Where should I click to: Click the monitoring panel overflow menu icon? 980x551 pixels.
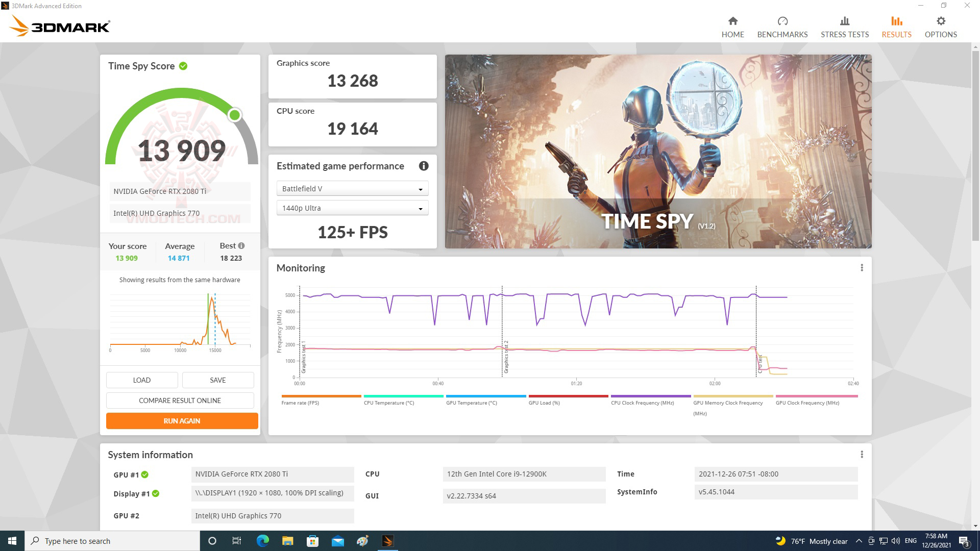862,267
